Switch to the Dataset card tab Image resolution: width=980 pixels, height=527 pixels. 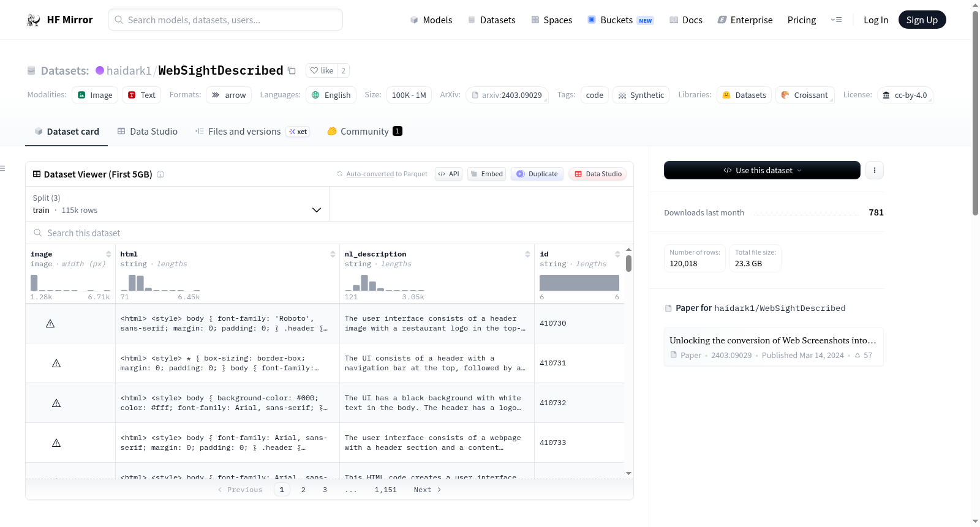[66, 132]
